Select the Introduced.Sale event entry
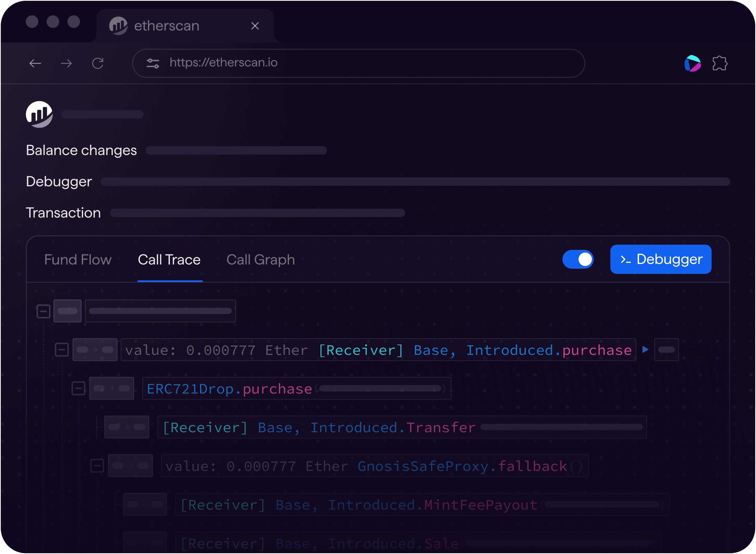This screenshot has width=756, height=554. point(418,543)
